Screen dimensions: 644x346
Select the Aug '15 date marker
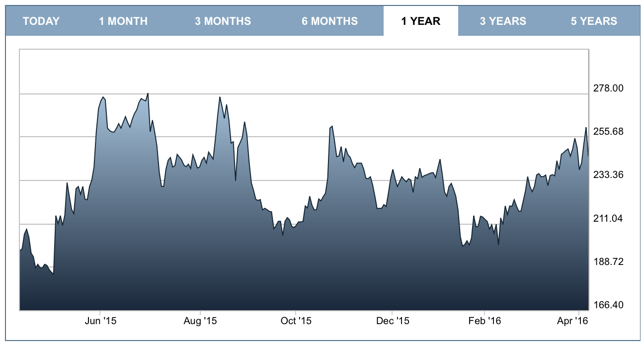(x=200, y=321)
